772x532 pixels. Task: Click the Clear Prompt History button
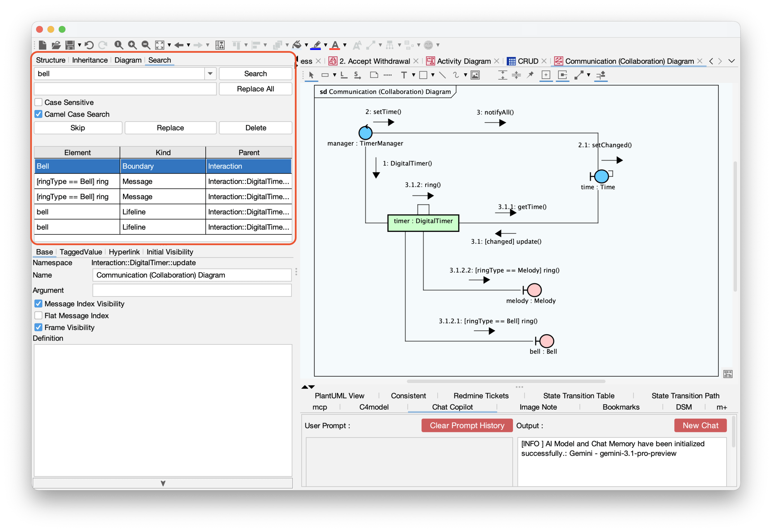tap(467, 425)
